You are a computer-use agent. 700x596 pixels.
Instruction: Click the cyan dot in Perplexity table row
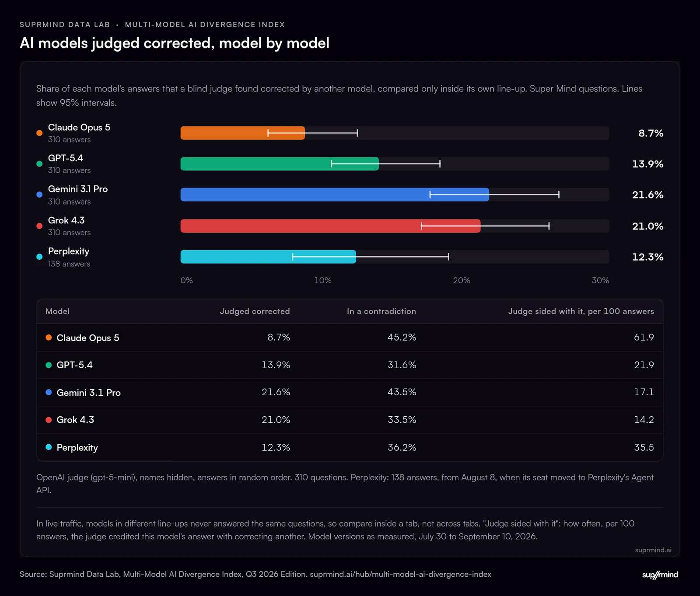tap(49, 447)
